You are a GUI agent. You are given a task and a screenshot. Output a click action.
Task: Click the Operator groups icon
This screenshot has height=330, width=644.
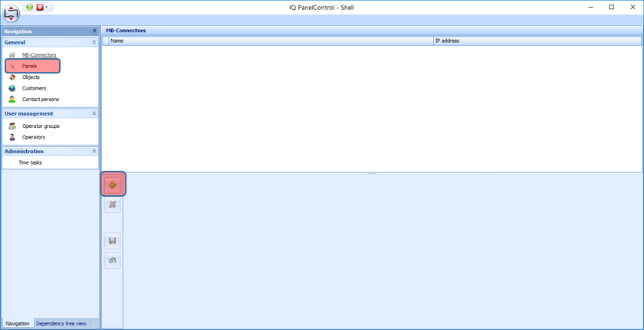(12, 126)
